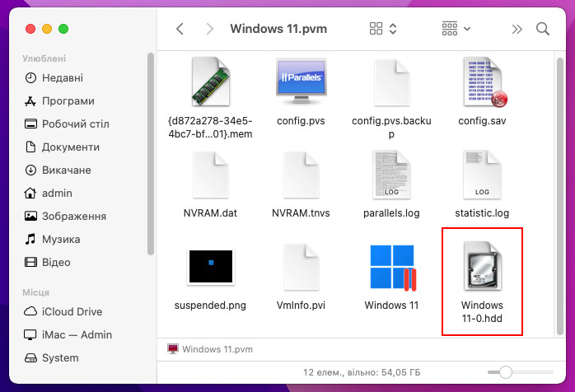This screenshot has width=575, height=392.
Task: Click the drive icon beside System
Action: point(30,358)
